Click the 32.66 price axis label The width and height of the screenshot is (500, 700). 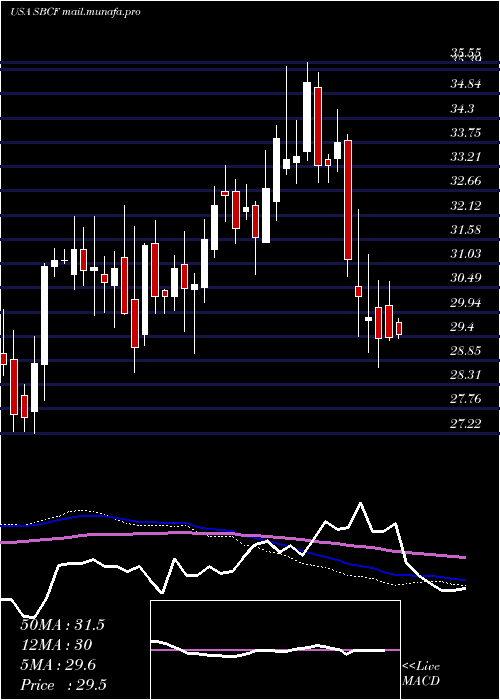pos(466,181)
